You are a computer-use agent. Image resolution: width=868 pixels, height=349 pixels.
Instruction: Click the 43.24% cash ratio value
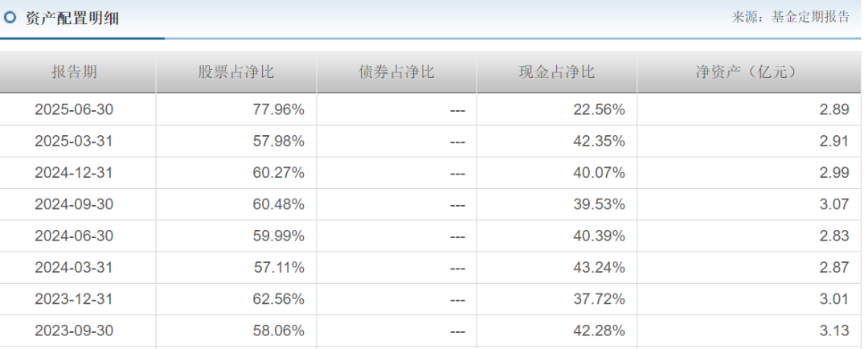tap(599, 267)
